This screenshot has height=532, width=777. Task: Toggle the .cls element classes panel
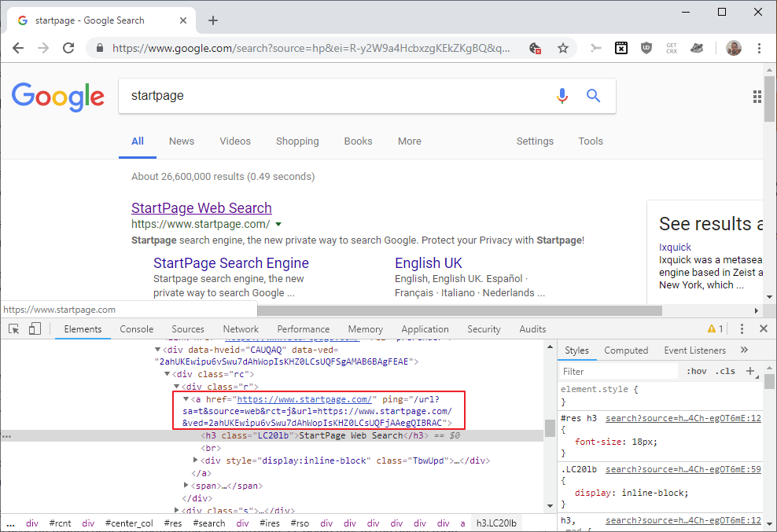(725, 371)
